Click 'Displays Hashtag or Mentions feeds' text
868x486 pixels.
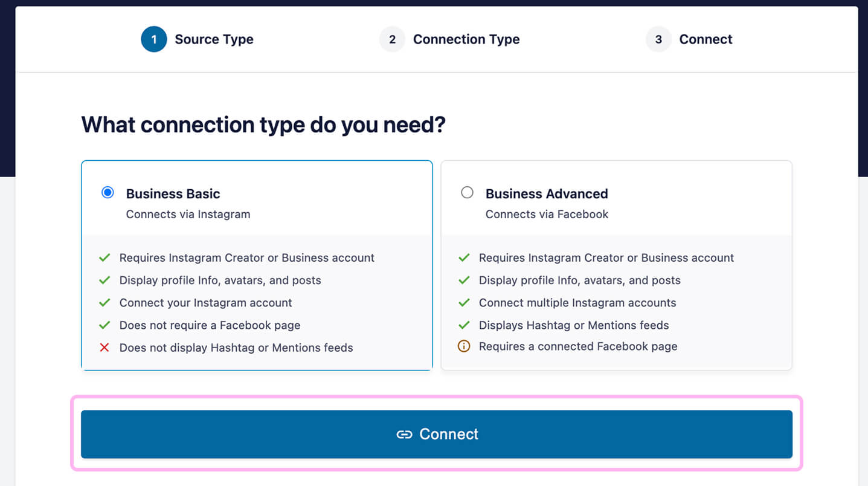pos(574,325)
